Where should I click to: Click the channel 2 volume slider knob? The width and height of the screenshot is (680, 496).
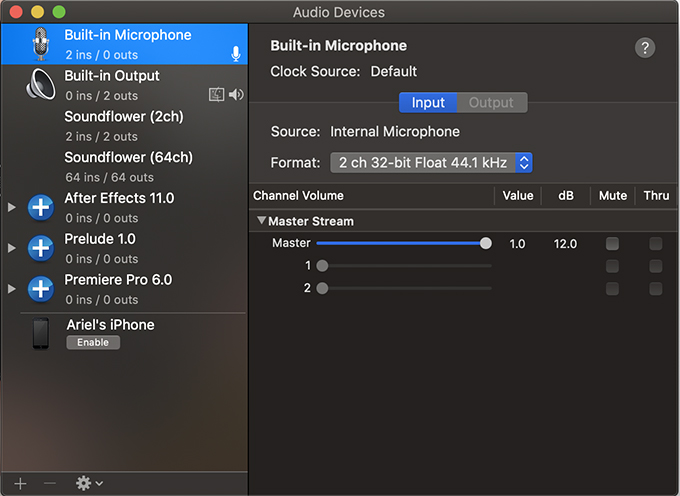pos(322,288)
